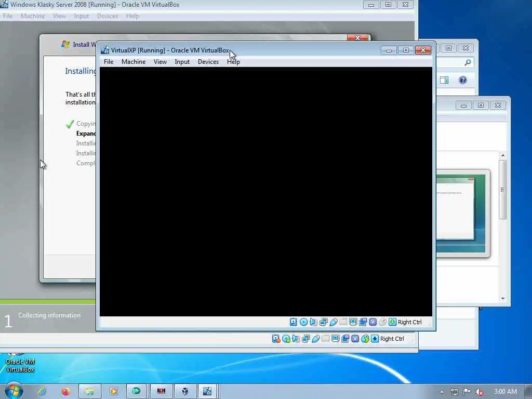Image resolution: width=532 pixels, height=399 pixels.
Task: Click 'Right Ctrl' host key label in VirtualXP
Action: (x=409, y=322)
